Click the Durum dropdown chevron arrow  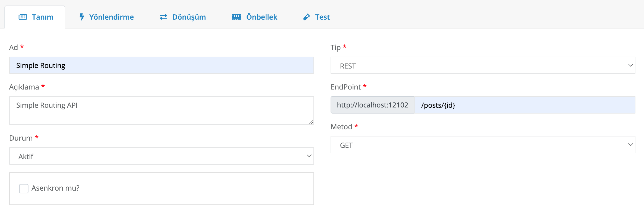tap(309, 156)
